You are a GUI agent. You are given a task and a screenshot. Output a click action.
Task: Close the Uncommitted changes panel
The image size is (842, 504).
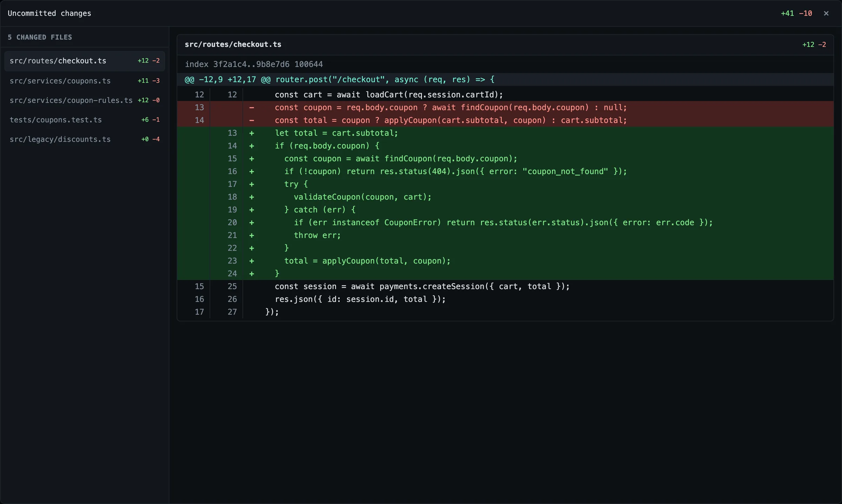826,13
